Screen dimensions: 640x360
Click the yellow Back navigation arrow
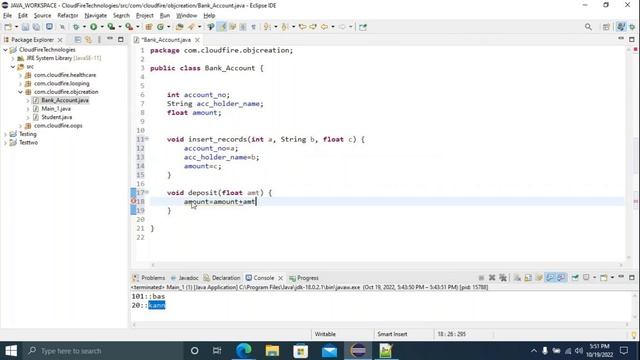tap(324, 27)
